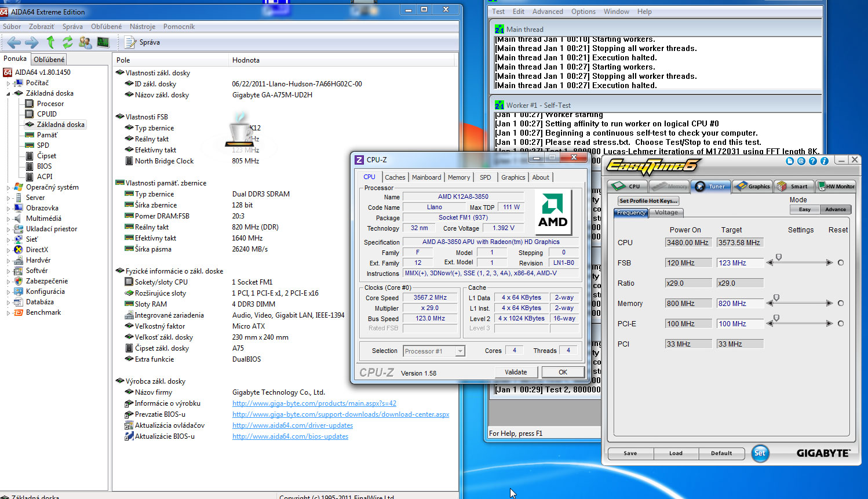Select EasyTune6 Tuner tab
This screenshot has width=868, height=499.
point(711,186)
